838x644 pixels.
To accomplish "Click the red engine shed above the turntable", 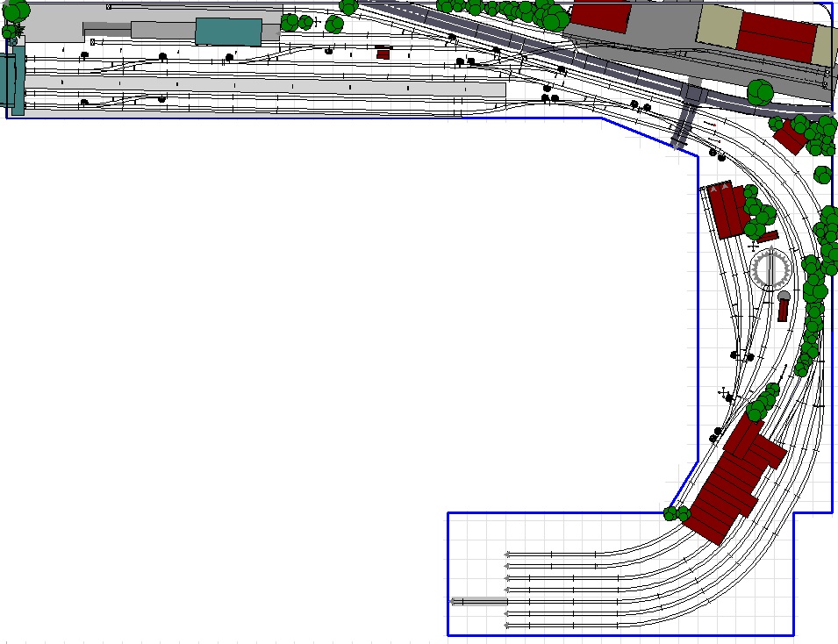I will point(727,210).
